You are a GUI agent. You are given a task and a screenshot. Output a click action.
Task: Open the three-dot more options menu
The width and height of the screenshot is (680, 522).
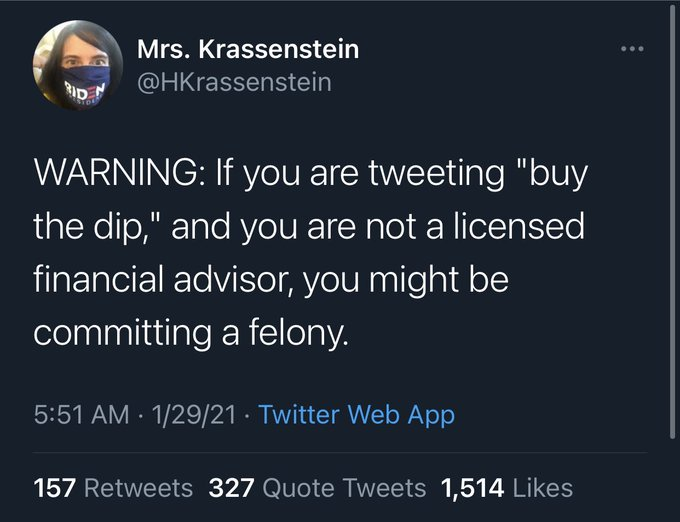(632, 49)
